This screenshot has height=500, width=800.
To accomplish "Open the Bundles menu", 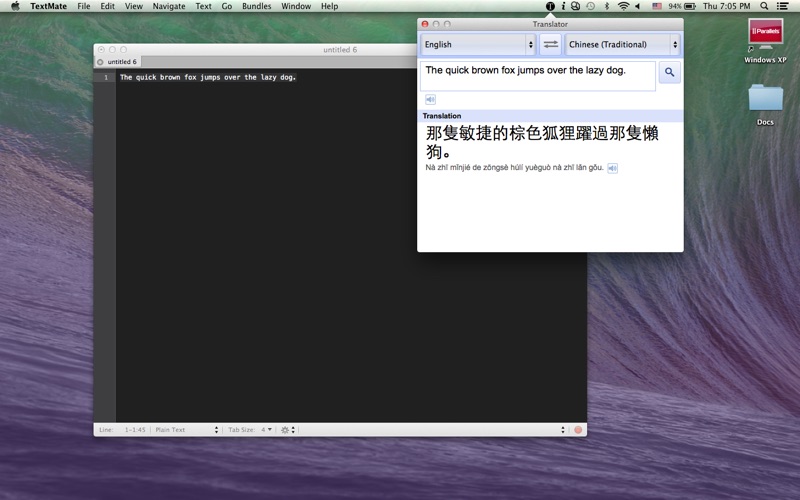I will [256, 6].
